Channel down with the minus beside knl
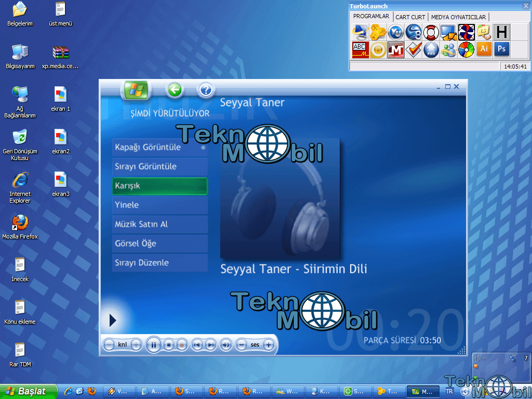The height and width of the screenshot is (399, 532). tap(109, 345)
